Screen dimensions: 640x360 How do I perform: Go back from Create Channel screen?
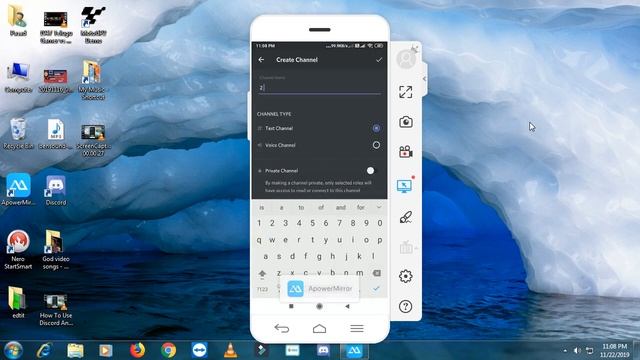[x=261, y=60]
